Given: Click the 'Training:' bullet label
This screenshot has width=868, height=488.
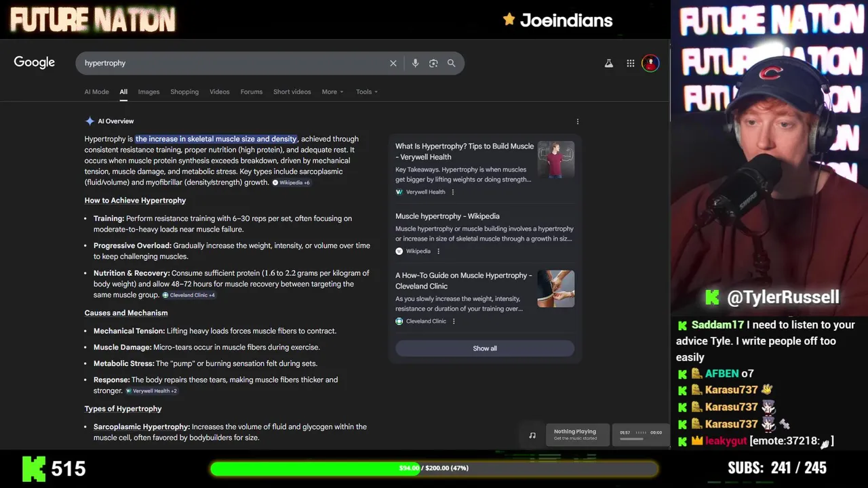Looking at the screenshot, I should click(108, 218).
